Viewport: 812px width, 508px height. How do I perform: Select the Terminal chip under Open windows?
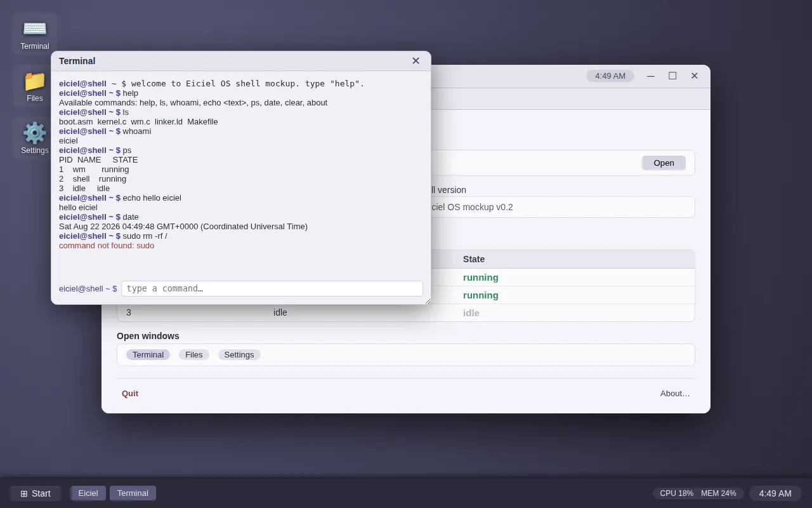[148, 355]
